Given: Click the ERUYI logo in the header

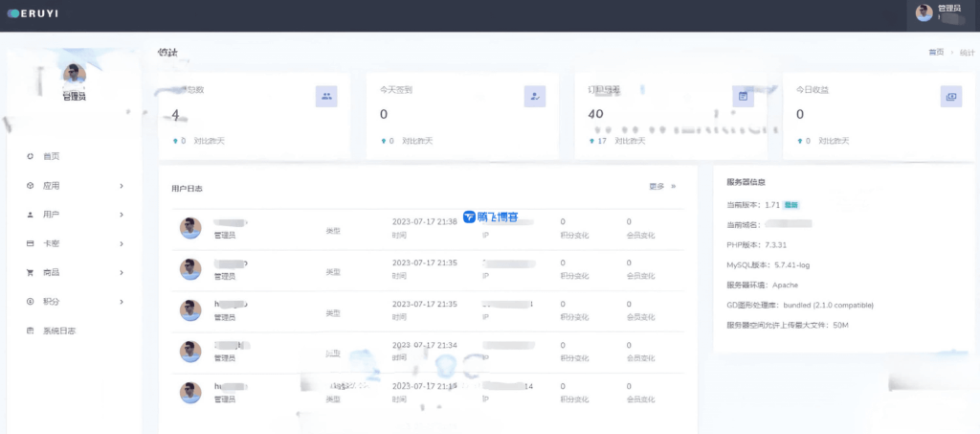Looking at the screenshot, I should 33,13.
